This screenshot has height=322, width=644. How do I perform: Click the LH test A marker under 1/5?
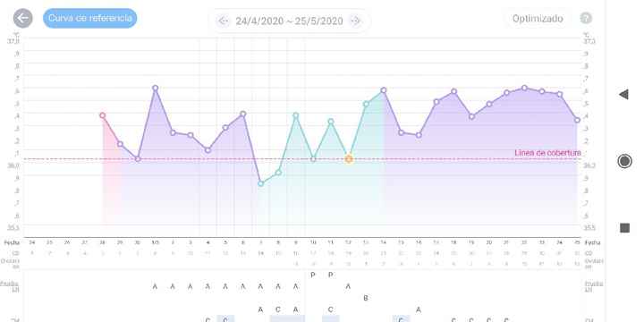pyautogui.click(x=155, y=286)
